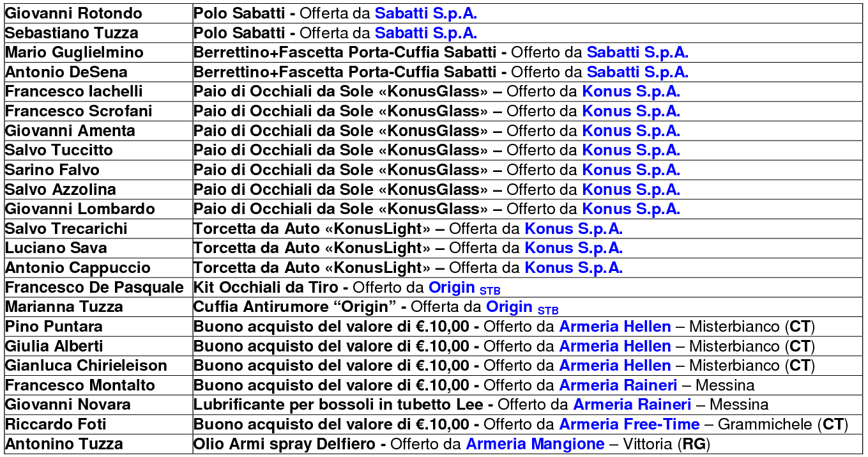Click the name Francesco Montalto
868x457 pixels.
point(80,385)
